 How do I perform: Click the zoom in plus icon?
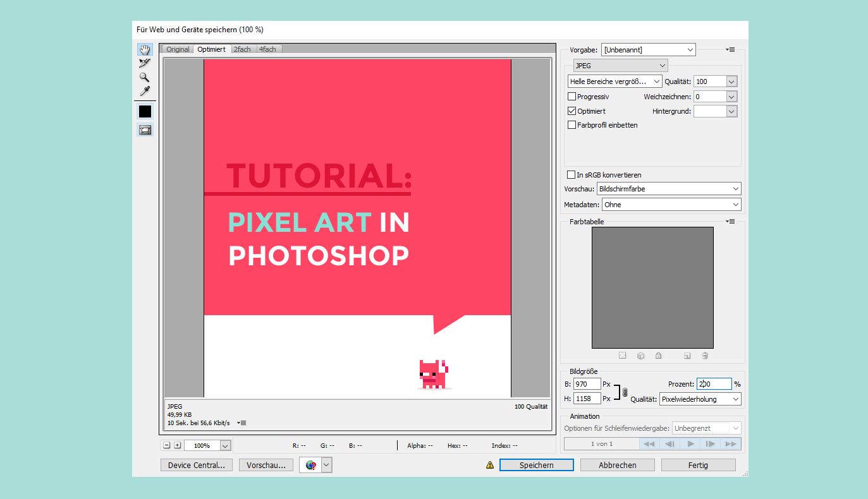pos(178,445)
